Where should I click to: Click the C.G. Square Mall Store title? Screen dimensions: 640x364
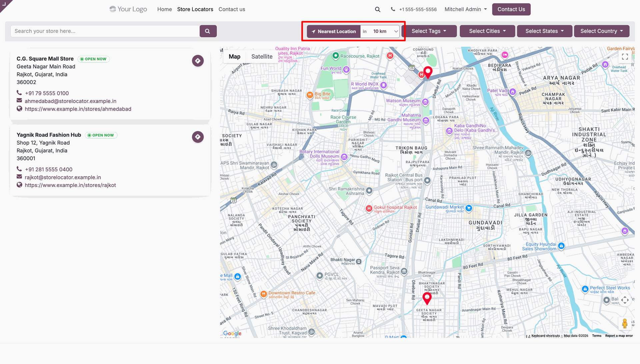coord(45,59)
